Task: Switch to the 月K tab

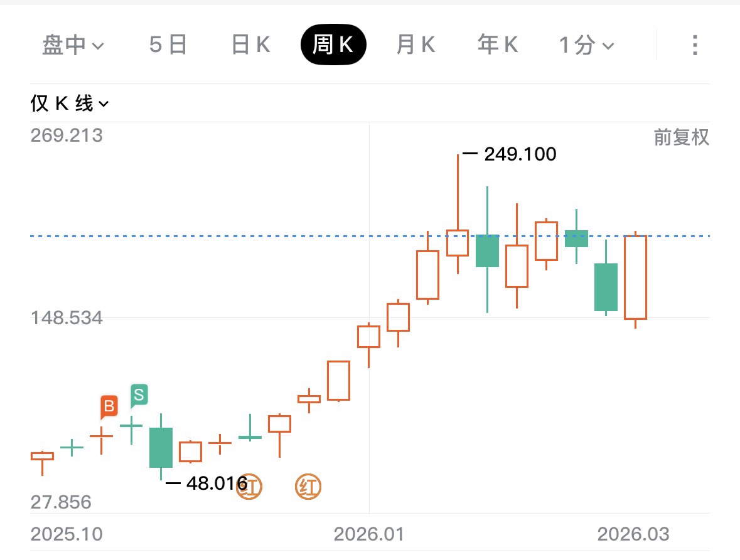Action: (x=416, y=45)
